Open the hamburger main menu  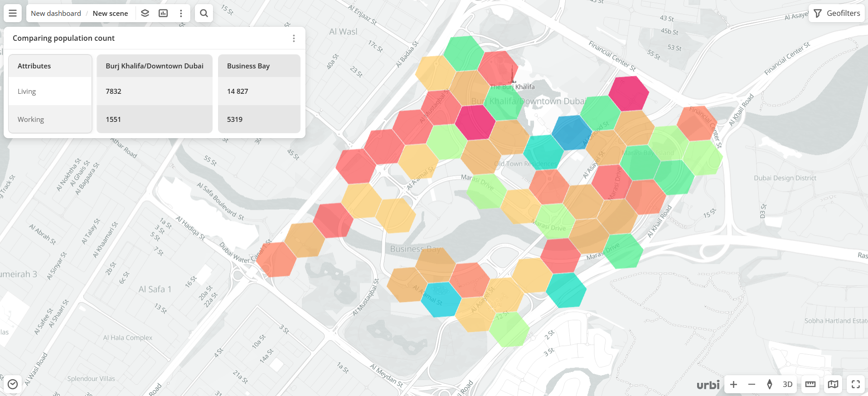click(x=13, y=13)
